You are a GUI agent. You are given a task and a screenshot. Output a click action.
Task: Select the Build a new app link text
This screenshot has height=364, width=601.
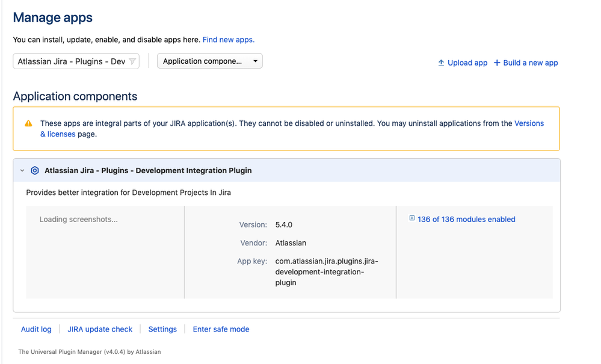click(x=531, y=63)
